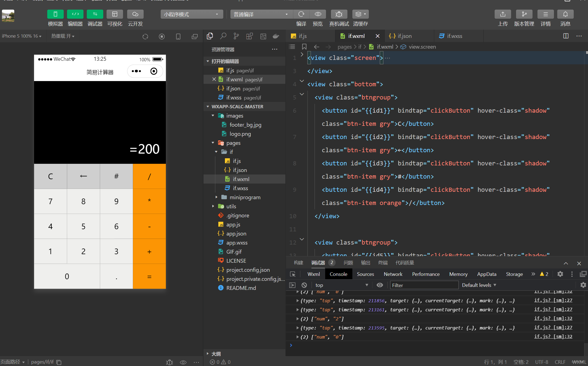
Task: Navigate back in the editor
Action: pyautogui.click(x=316, y=47)
